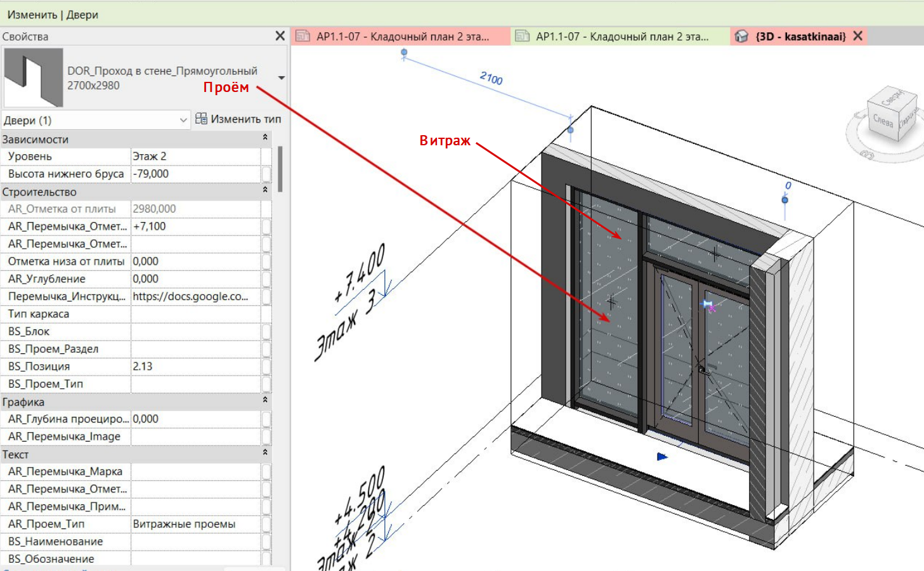Click the 3D view house icon on tab
The width and height of the screenshot is (924, 571).
pyautogui.click(x=741, y=36)
